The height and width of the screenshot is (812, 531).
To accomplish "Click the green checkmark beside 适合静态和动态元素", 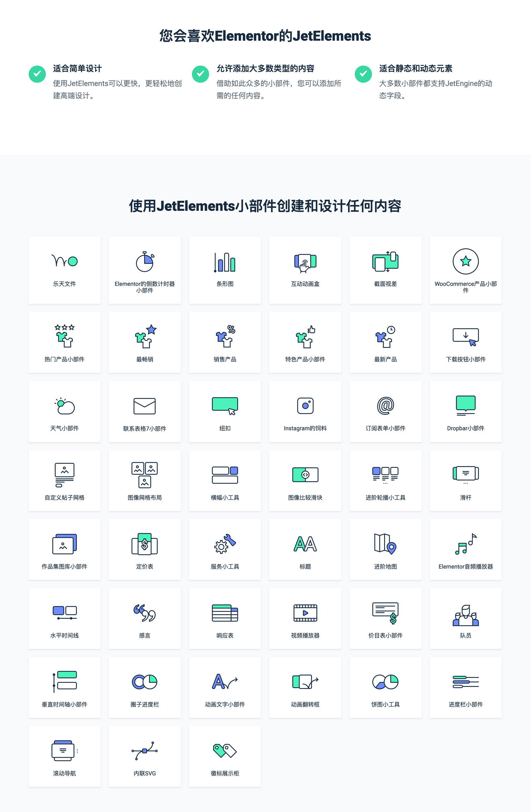I will (363, 74).
